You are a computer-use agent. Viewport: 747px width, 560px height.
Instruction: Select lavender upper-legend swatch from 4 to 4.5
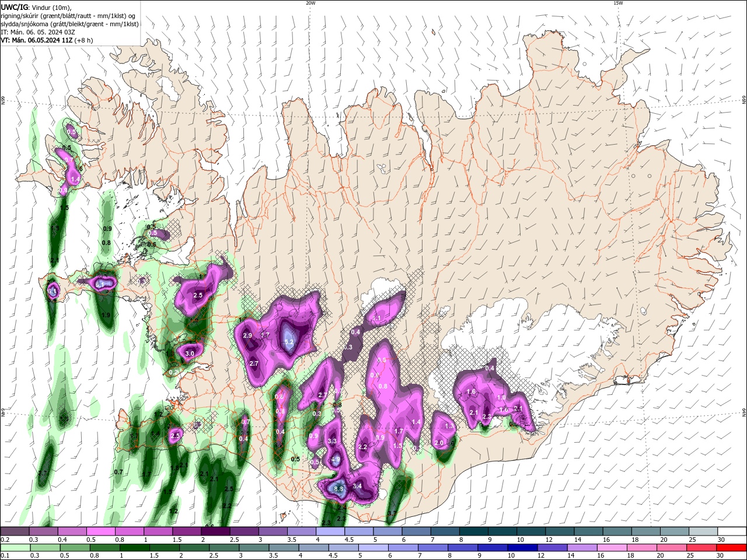pyautogui.click(x=330, y=531)
